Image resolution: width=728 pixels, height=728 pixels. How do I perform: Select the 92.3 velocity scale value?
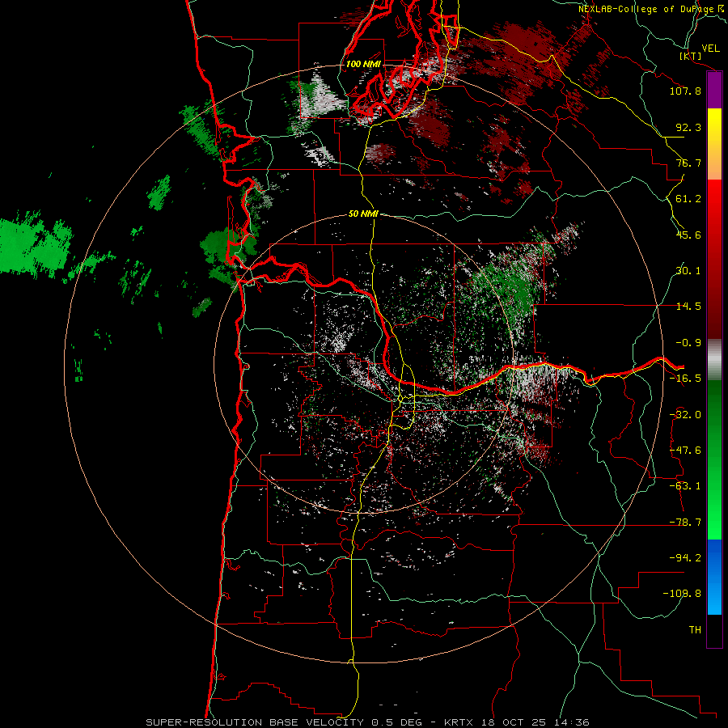688,127
